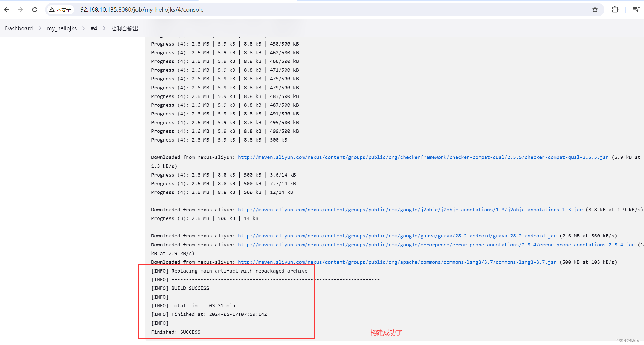This screenshot has height=345, width=644.
Task: Click the Total time: 03:31 min line
Action: coord(193,306)
